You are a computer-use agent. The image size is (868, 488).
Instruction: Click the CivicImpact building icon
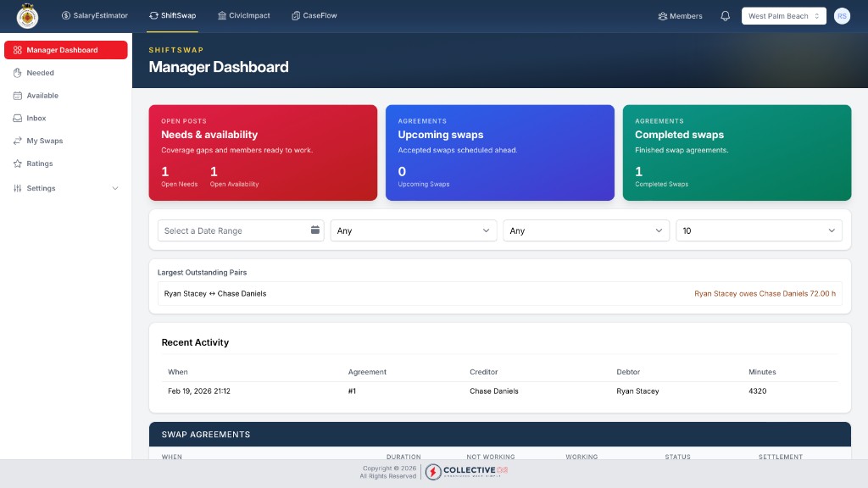(222, 15)
